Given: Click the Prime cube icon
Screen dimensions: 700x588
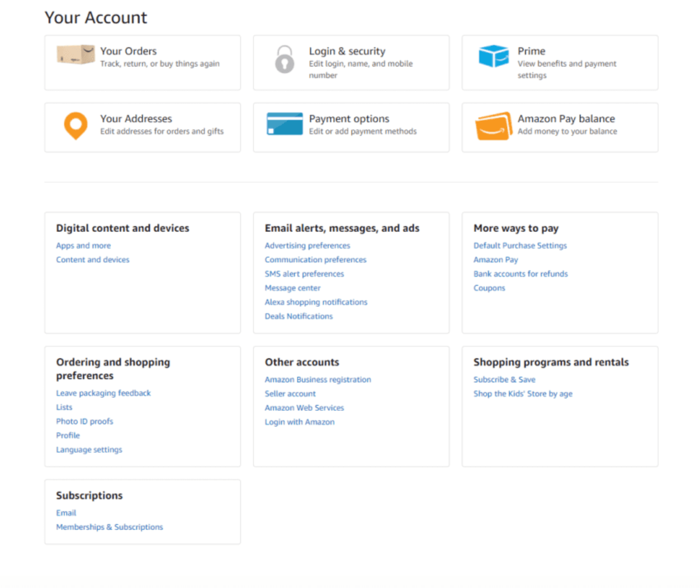Looking at the screenshot, I should click(x=493, y=56).
